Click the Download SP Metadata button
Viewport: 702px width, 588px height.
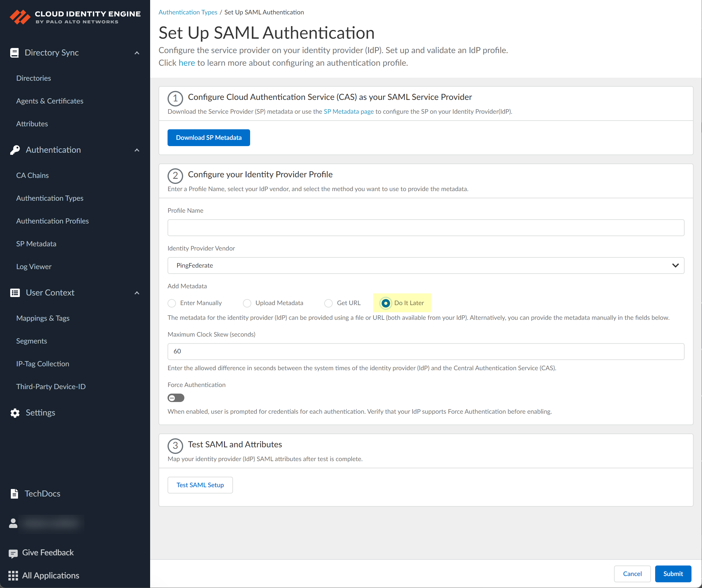click(209, 138)
